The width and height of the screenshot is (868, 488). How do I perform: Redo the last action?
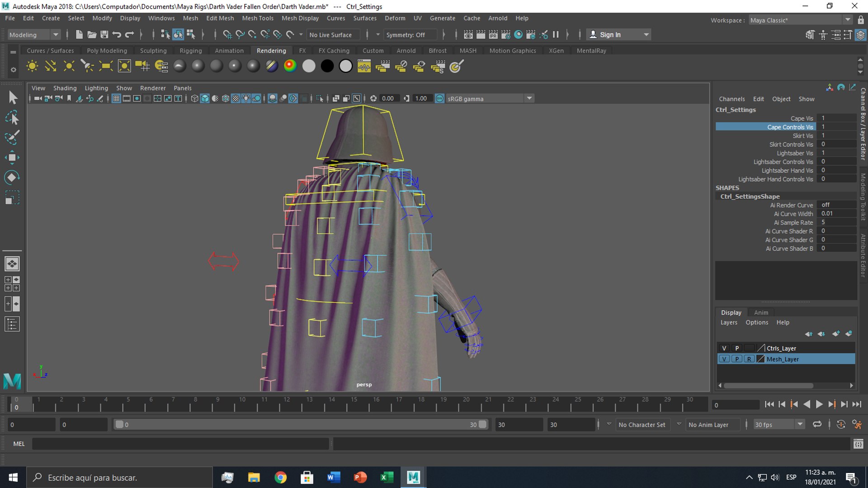(x=129, y=34)
